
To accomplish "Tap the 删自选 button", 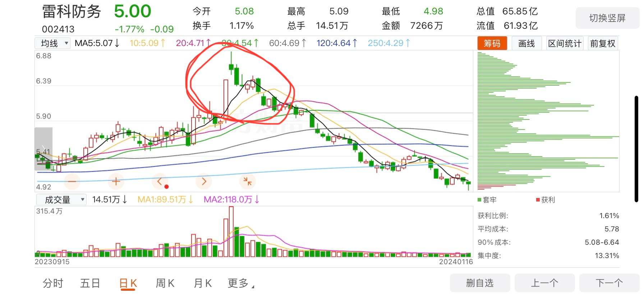I will (480, 283).
